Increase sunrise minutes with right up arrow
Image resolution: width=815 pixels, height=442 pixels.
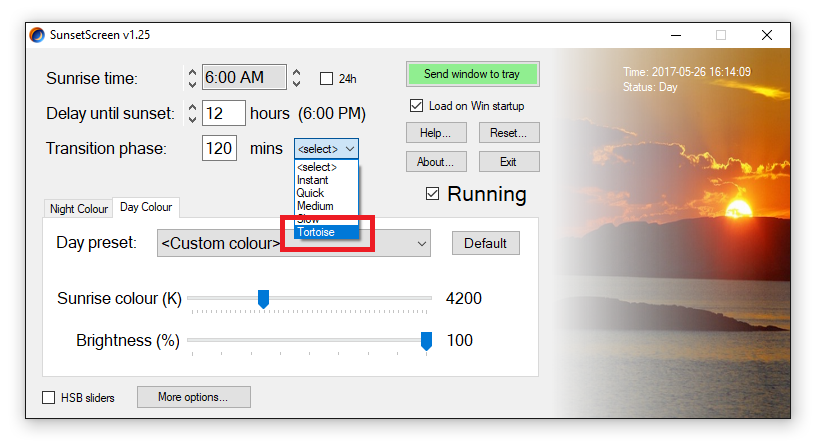(296, 73)
